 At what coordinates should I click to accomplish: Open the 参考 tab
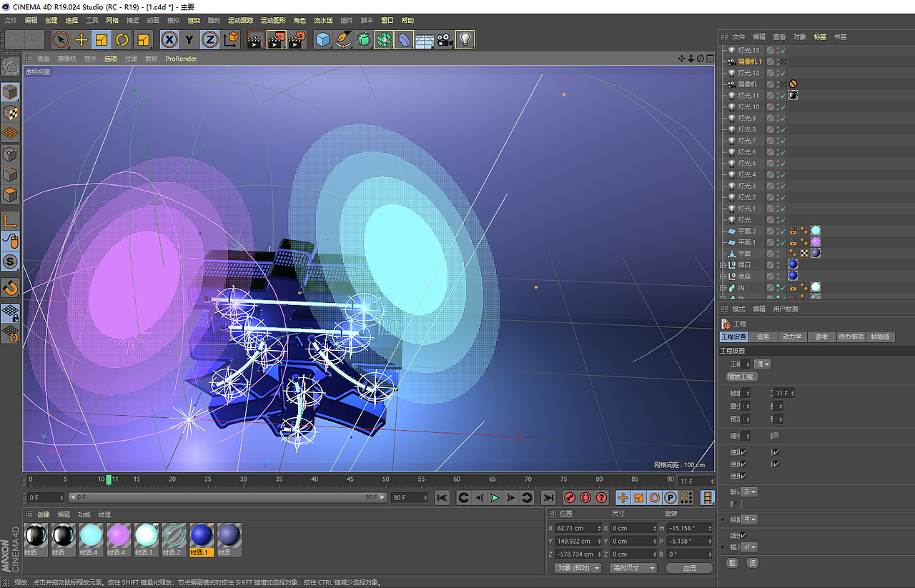(821, 337)
